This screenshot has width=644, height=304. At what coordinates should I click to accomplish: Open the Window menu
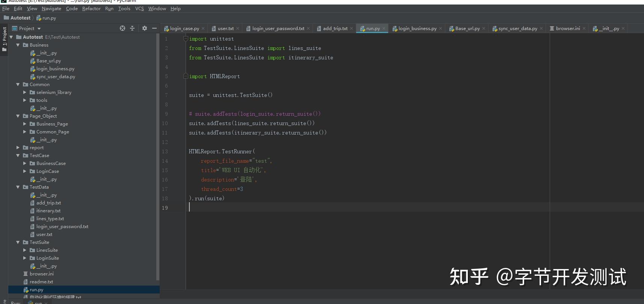click(157, 8)
